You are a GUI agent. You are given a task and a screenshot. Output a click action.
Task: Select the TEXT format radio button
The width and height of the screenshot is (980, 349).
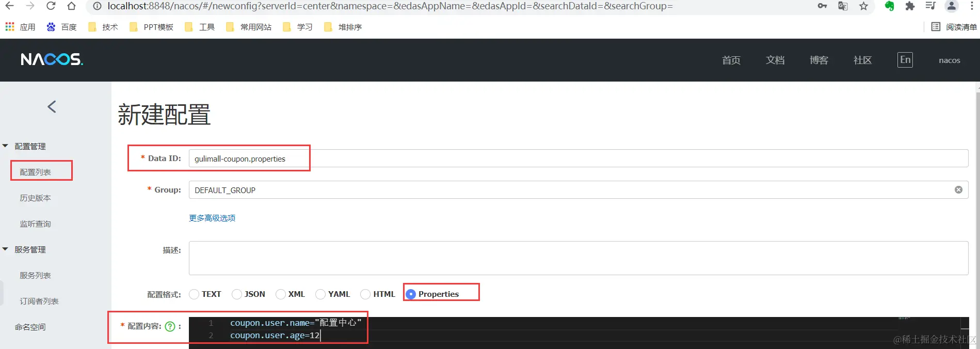tap(194, 294)
